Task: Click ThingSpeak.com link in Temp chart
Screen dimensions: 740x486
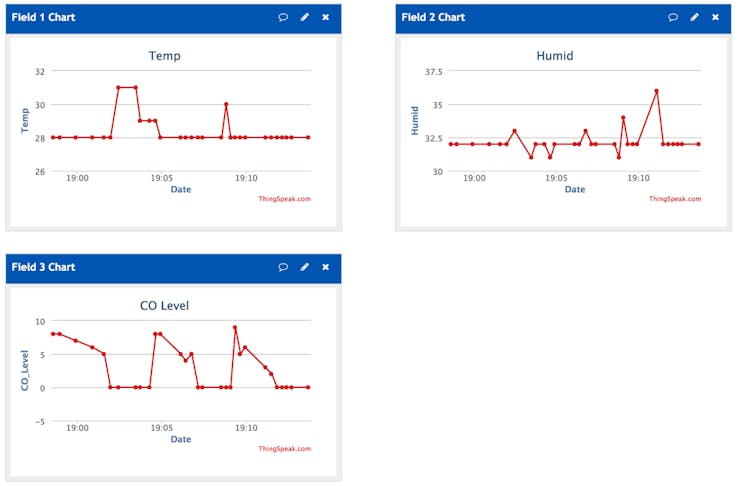Action: coord(284,198)
